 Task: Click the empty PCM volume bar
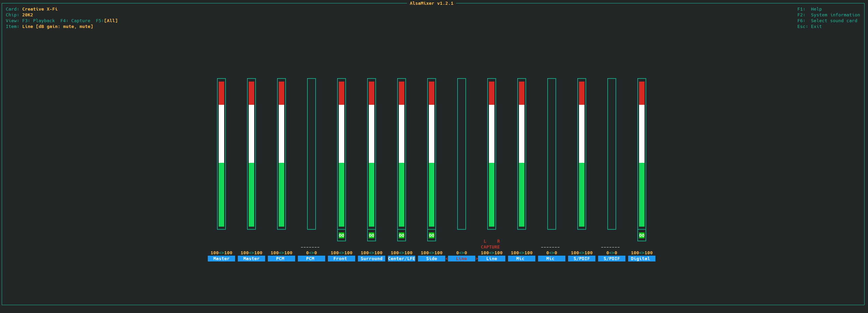click(x=311, y=154)
